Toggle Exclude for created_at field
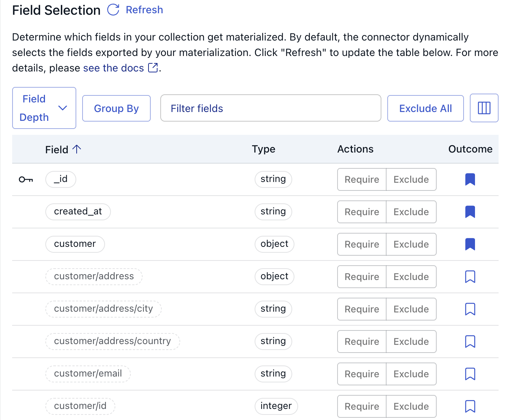The width and height of the screenshot is (510, 420). (x=411, y=212)
